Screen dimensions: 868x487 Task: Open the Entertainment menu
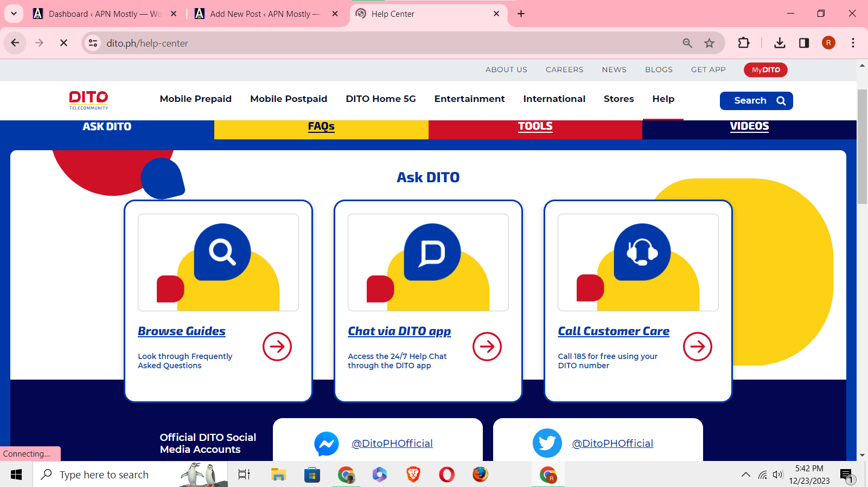click(469, 99)
